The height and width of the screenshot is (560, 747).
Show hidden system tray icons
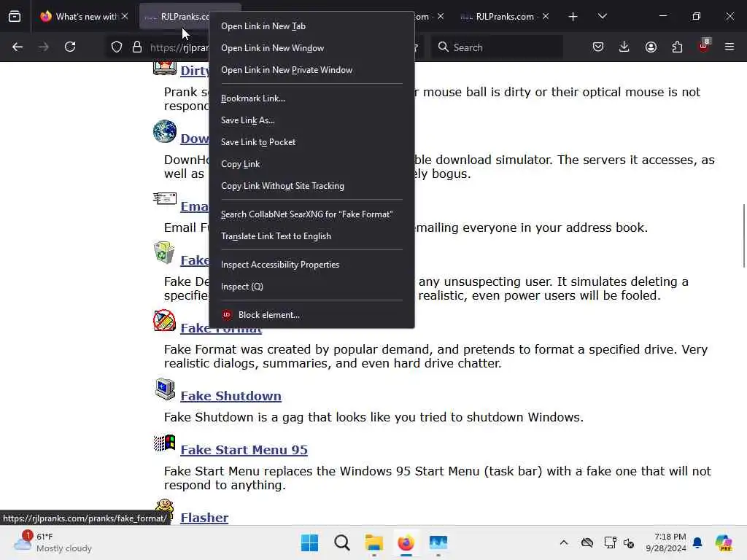click(x=564, y=542)
